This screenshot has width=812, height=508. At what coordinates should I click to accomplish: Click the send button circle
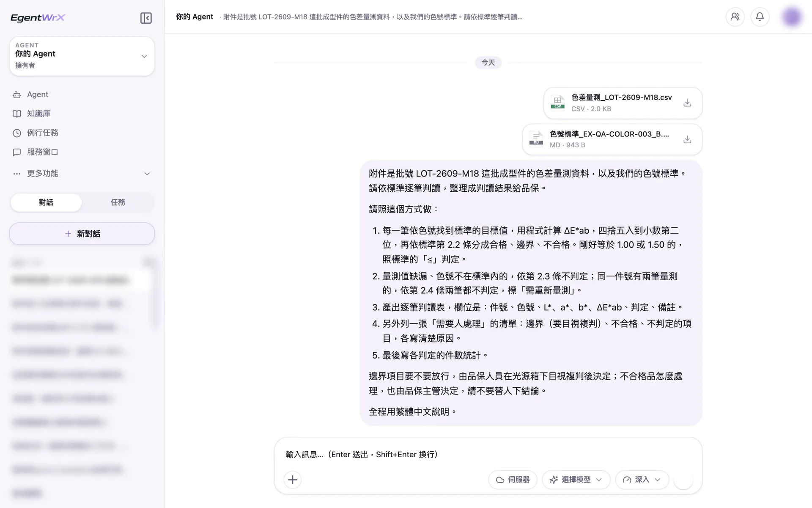click(x=683, y=480)
